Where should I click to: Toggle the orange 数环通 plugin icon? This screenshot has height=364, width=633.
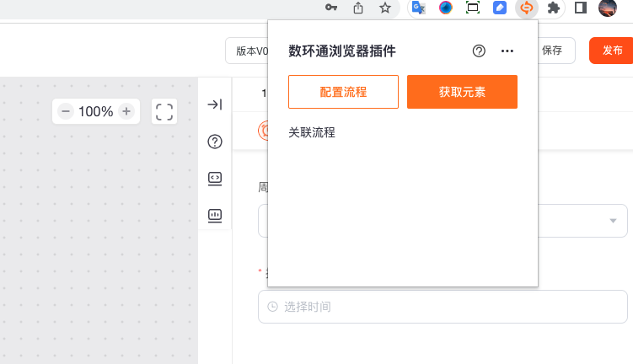point(527,8)
